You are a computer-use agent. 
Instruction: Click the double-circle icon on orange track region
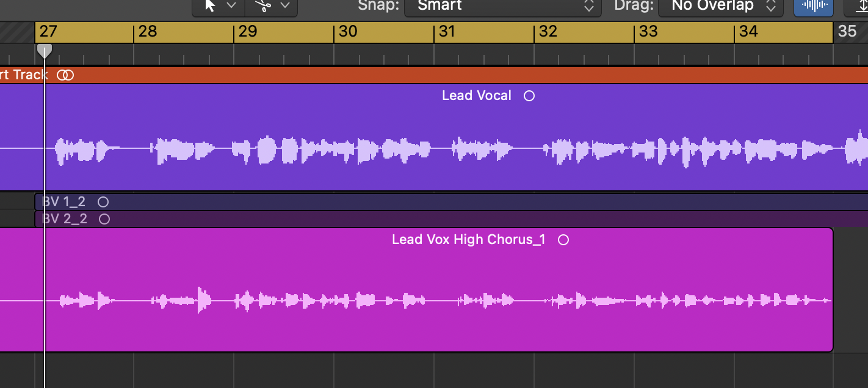click(x=65, y=75)
